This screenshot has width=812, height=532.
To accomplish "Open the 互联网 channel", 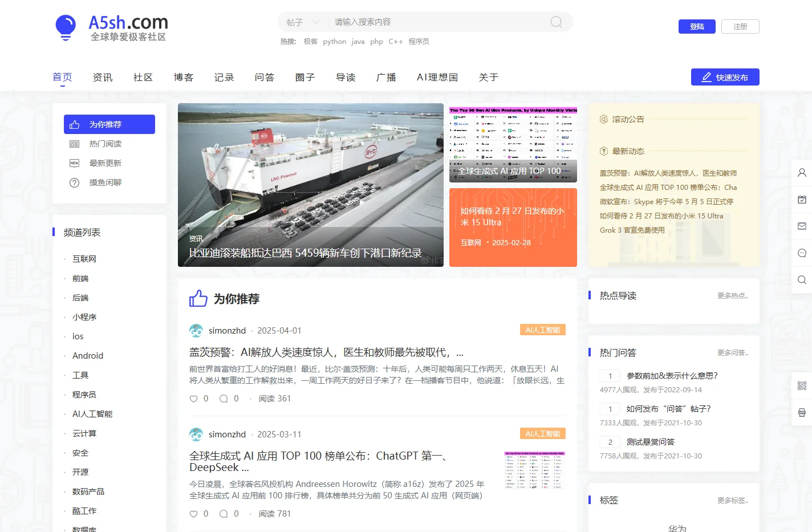I will [x=84, y=259].
